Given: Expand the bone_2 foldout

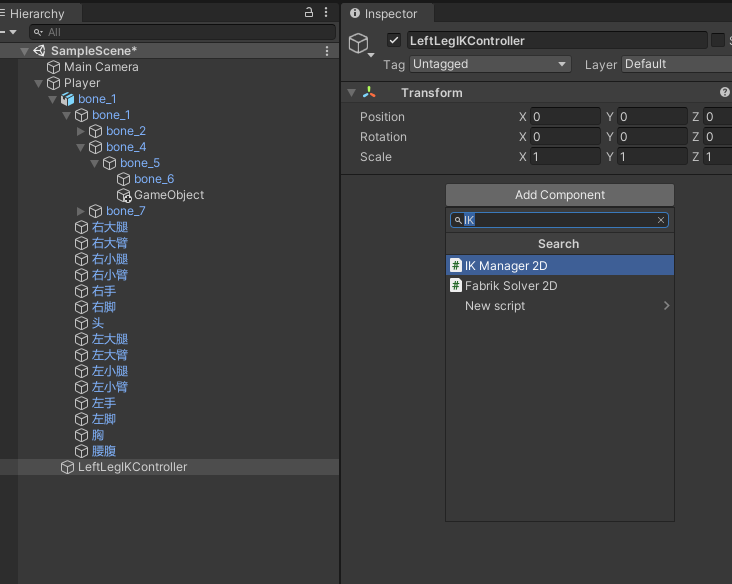Looking at the screenshot, I should click(x=80, y=131).
